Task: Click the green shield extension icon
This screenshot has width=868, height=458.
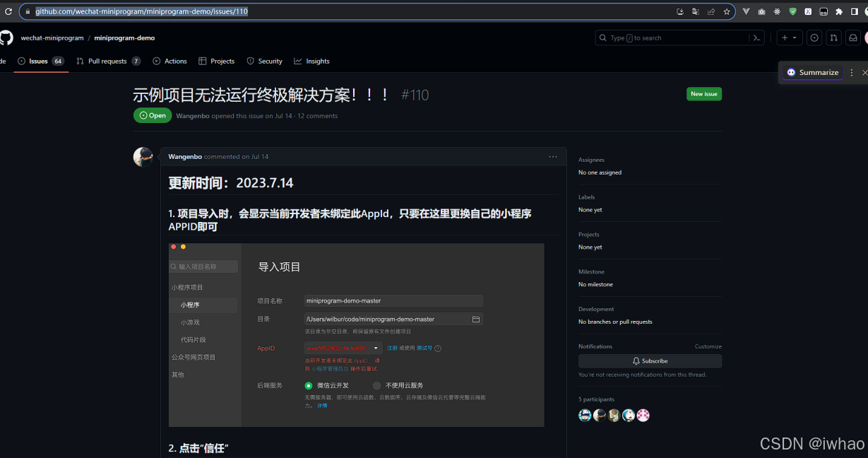Action: click(792, 11)
